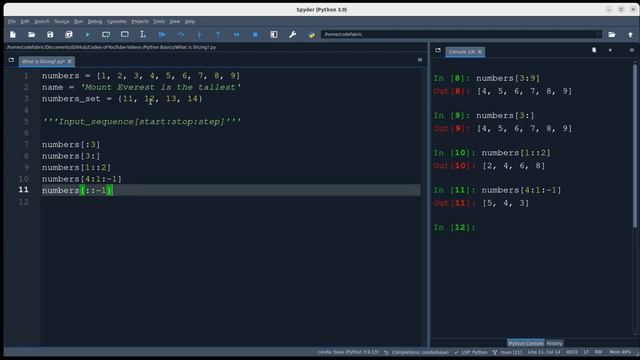640x360 pixels.
Task: Run selection or current line icon
Action: coord(143,35)
